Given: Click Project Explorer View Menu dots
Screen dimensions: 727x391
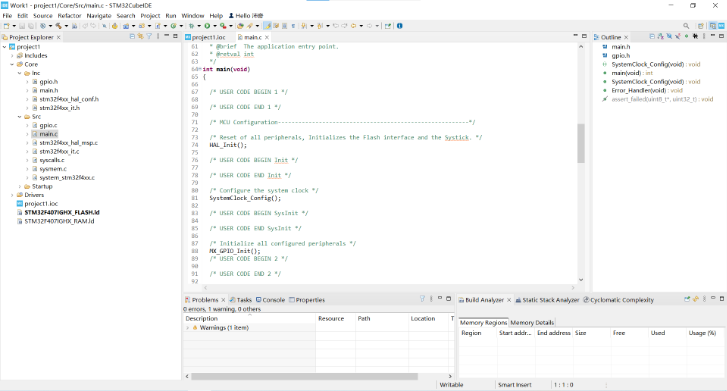Looking at the screenshot, I should pos(158,36).
